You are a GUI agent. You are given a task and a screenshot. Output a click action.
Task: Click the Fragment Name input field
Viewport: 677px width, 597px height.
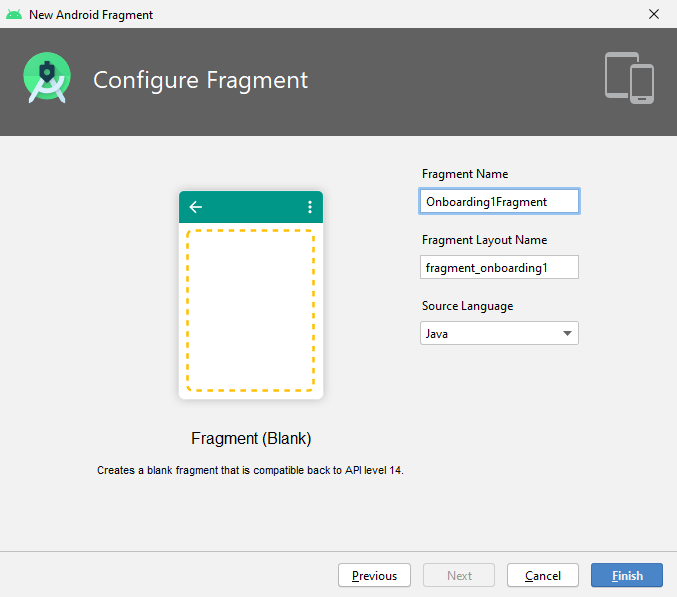[499, 201]
